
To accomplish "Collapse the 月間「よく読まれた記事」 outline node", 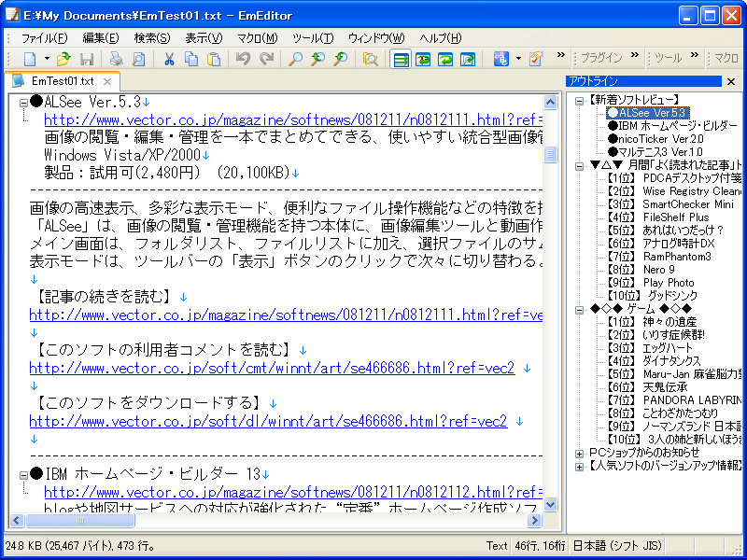I will tap(579, 166).
